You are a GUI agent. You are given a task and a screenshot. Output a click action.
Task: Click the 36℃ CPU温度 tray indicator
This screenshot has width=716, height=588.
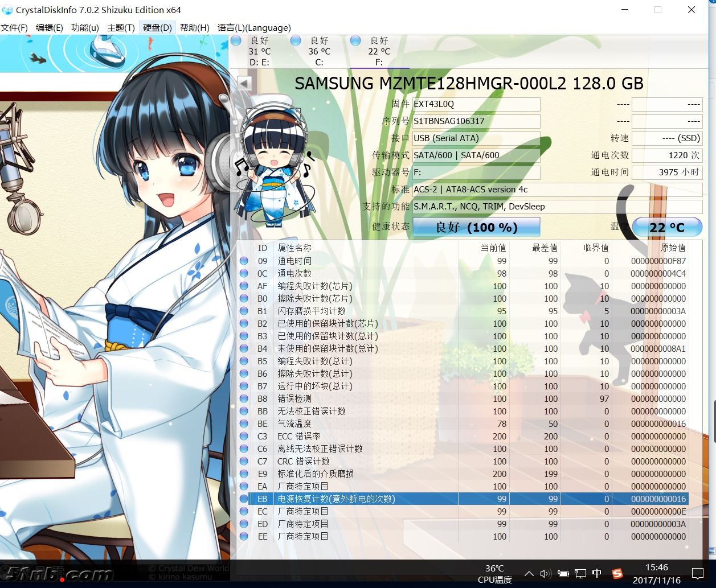[x=494, y=574]
